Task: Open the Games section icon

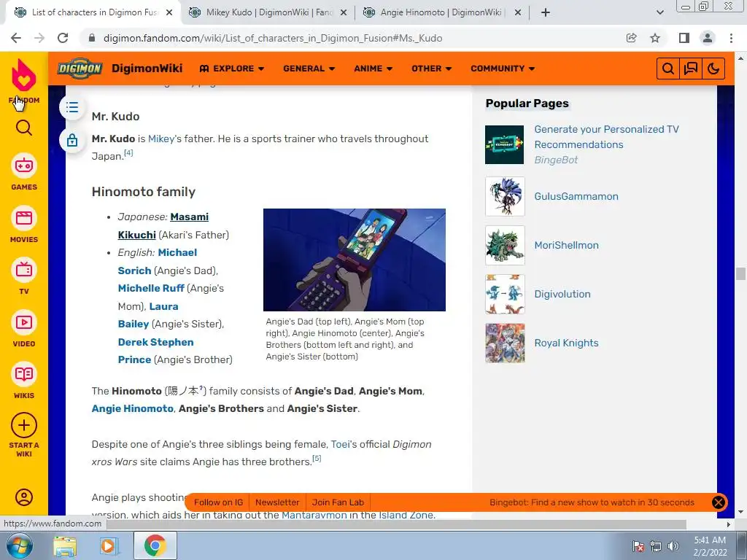Action: point(24,166)
